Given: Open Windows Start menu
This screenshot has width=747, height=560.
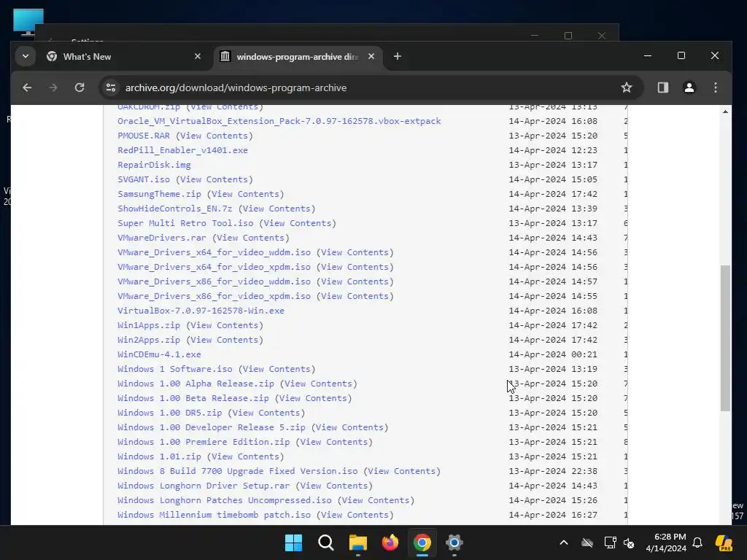Looking at the screenshot, I should pos(293,542).
